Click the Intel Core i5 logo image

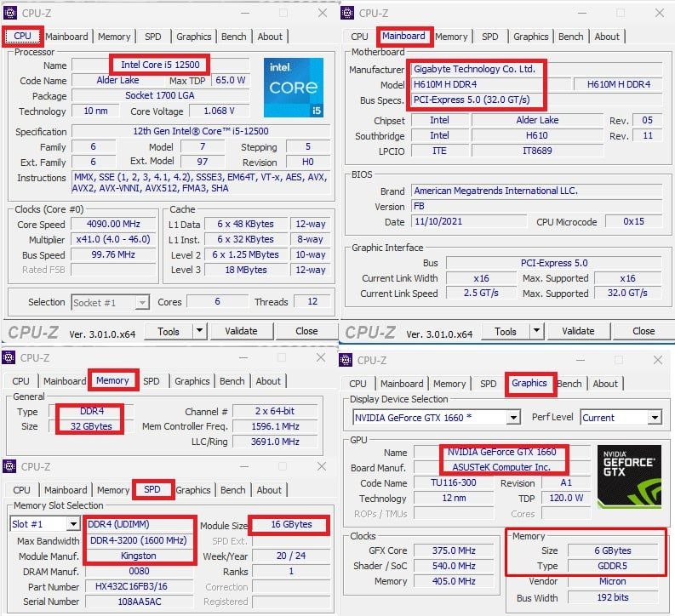[294, 88]
